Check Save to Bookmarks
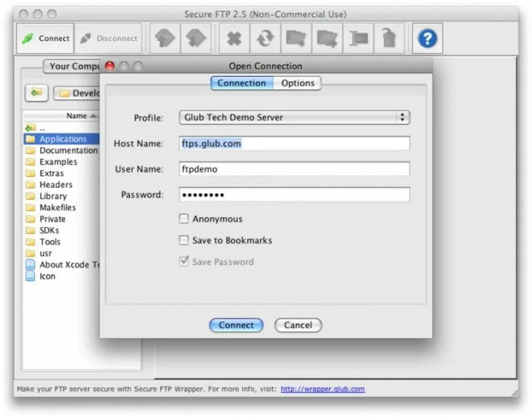This screenshot has height=417, width=532. 184,240
